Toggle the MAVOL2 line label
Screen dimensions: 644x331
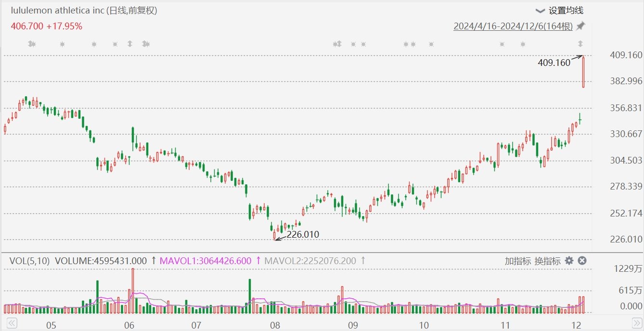(310, 261)
